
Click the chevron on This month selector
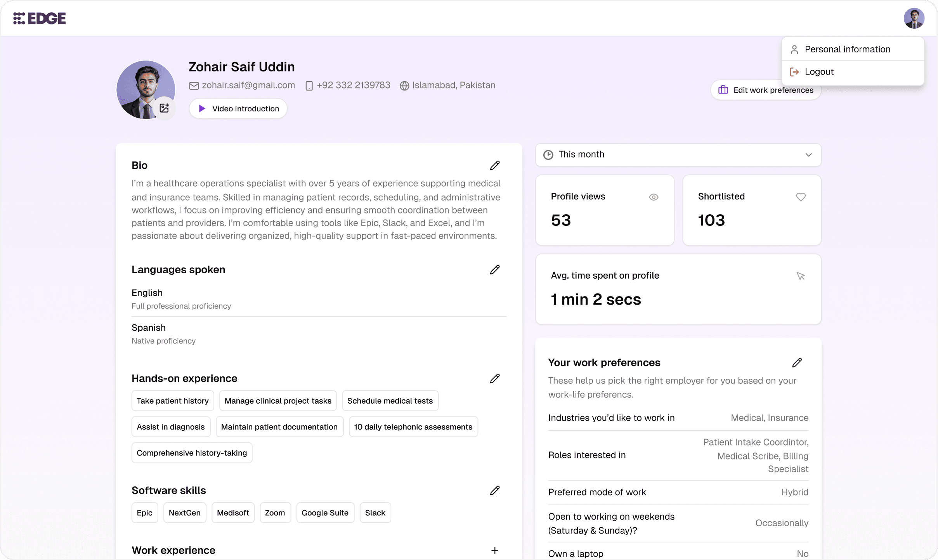click(808, 155)
